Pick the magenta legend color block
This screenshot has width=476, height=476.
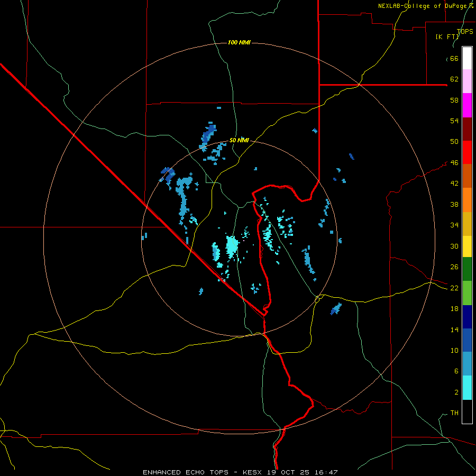467,105
